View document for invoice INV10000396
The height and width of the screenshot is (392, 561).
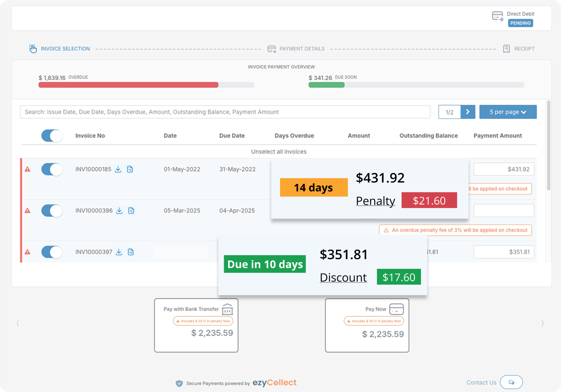point(131,211)
